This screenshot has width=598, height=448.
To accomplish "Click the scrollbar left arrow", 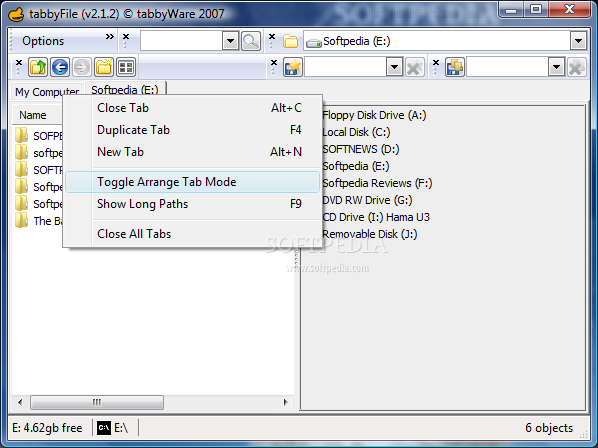I will click(x=20, y=402).
